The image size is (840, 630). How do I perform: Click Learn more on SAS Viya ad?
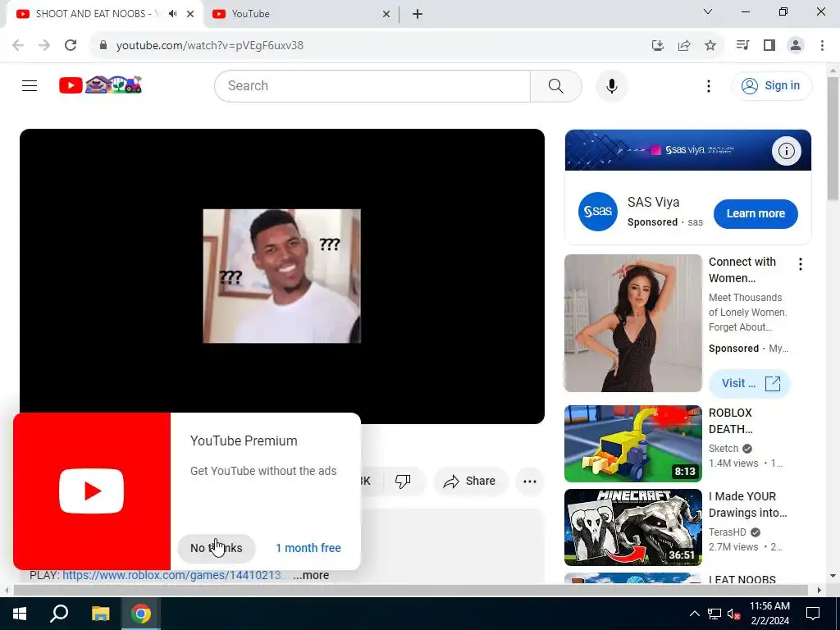[756, 213]
